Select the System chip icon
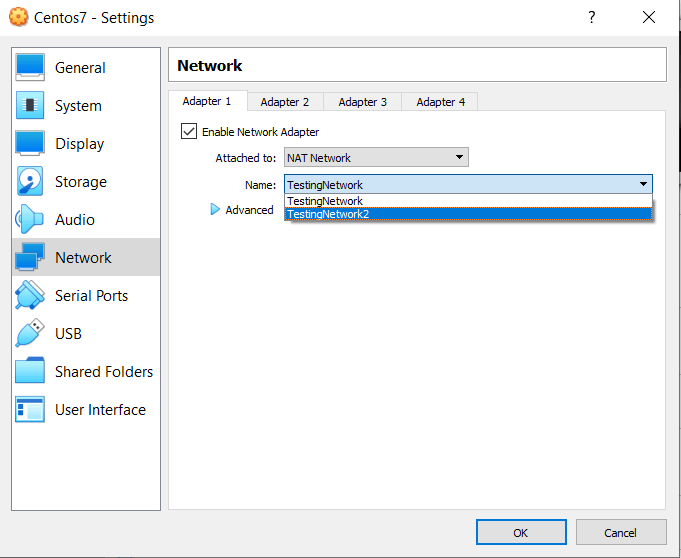 click(x=30, y=105)
